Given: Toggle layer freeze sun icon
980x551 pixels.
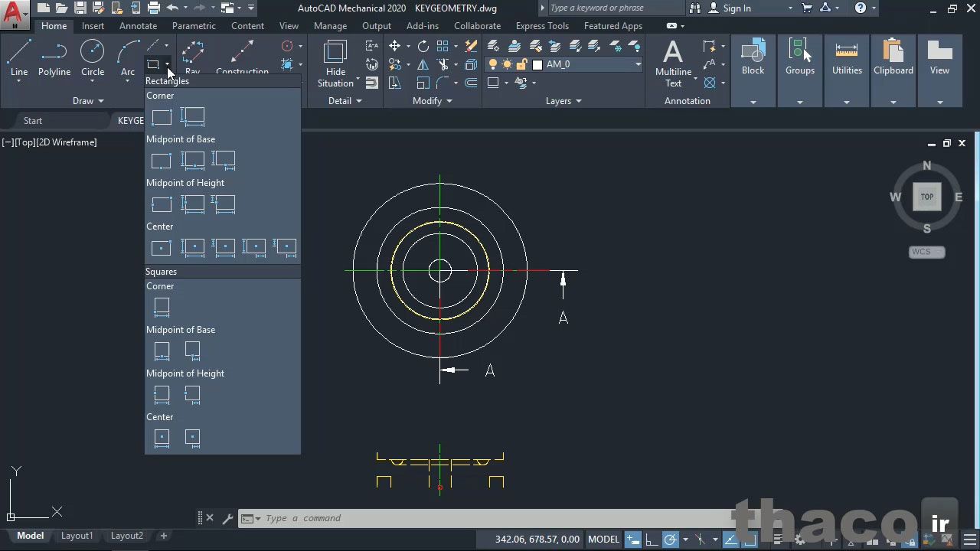Looking at the screenshot, I should pos(507,65).
